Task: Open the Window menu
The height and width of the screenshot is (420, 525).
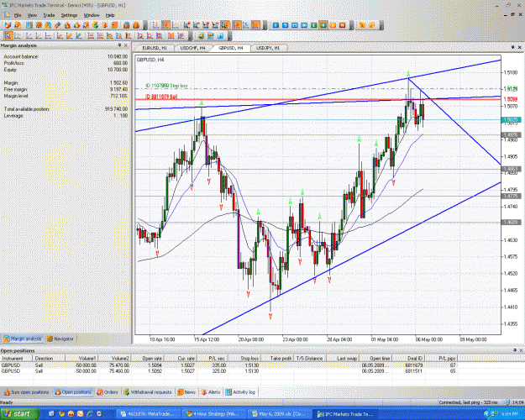Action: [92, 15]
